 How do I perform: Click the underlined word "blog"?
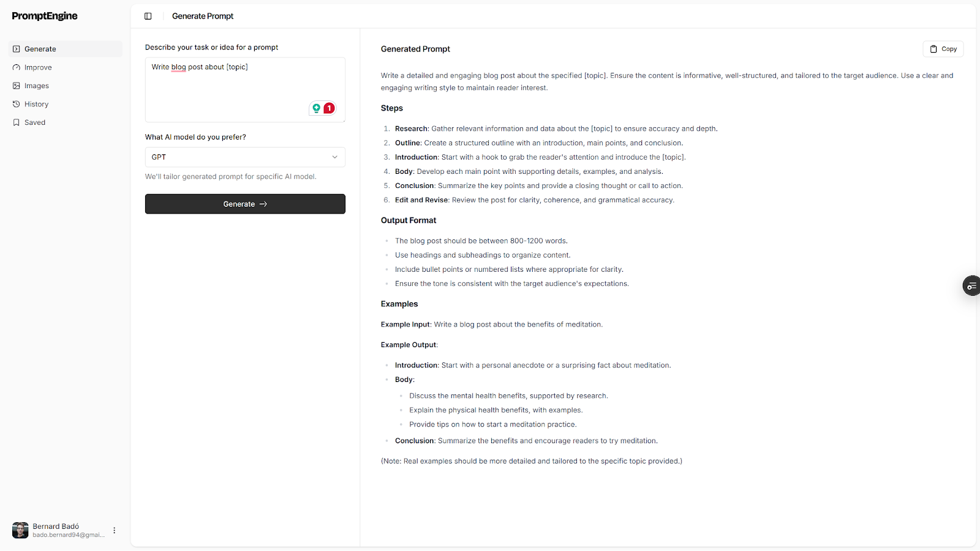pos(178,67)
